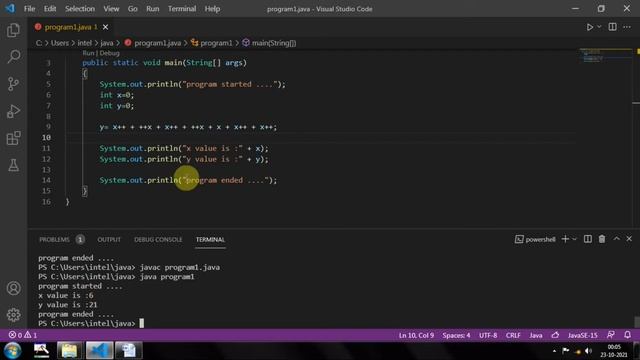Open the Run and Debug view
Viewport: 640px width, 360px height.
coord(13,111)
